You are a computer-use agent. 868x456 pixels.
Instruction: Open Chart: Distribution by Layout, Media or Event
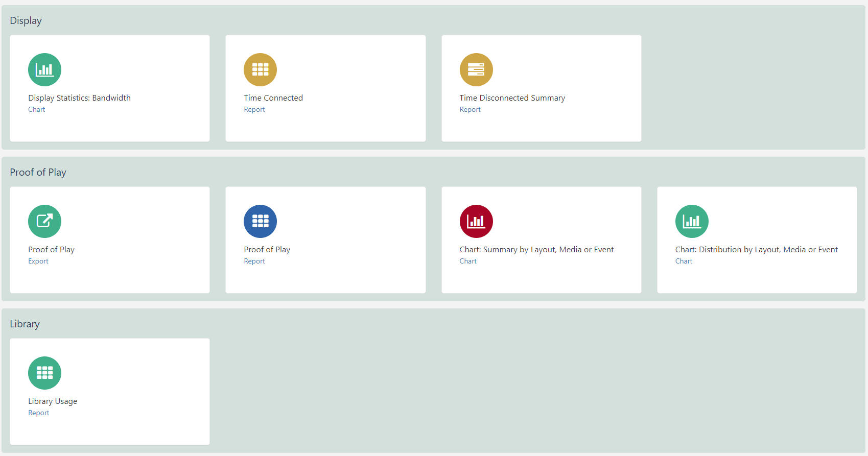pyautogui.click(x=756, y=250)
